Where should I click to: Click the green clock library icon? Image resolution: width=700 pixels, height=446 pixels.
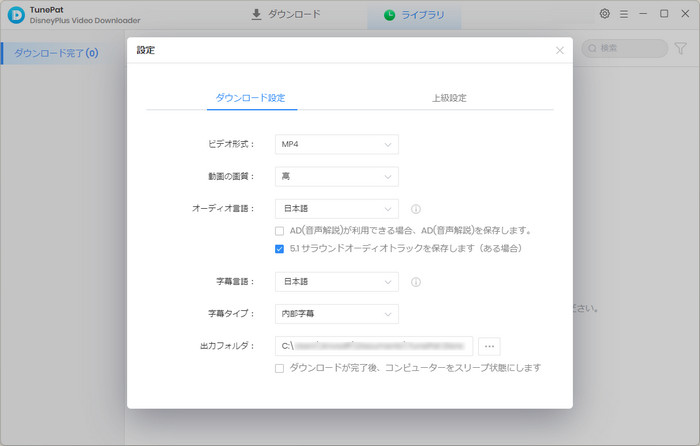point(389,15)
